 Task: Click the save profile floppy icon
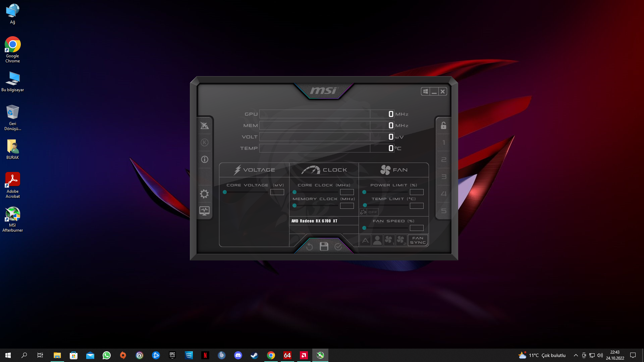coord(324,247)
